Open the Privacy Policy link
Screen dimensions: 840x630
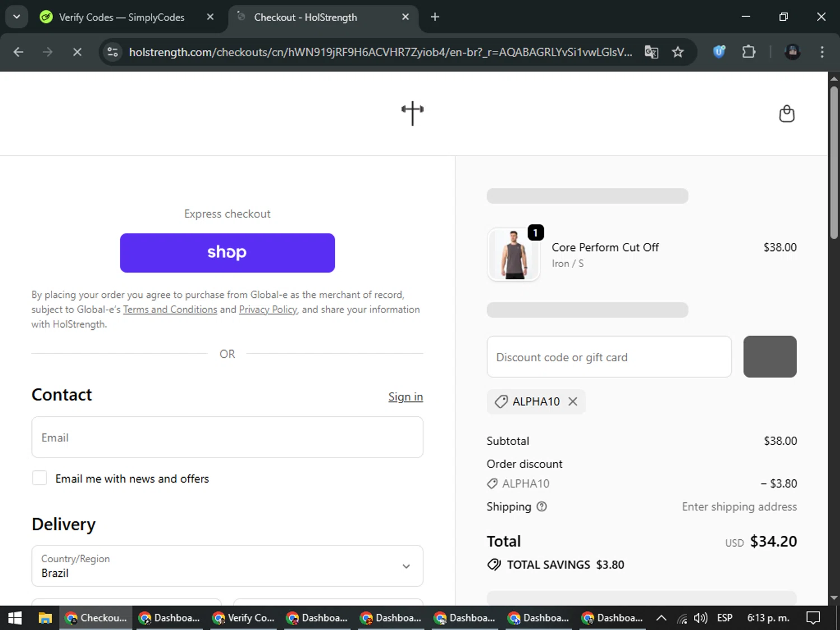[x=268, y=310]
